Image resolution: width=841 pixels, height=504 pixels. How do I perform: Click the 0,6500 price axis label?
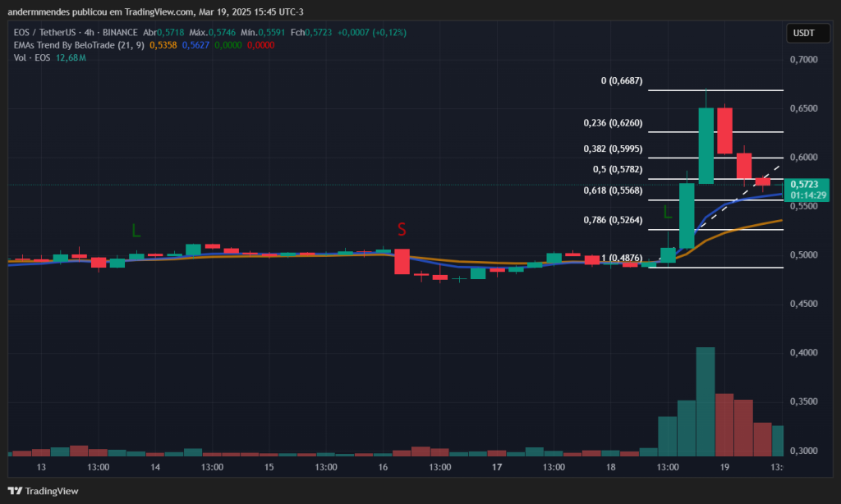pos(803,108)
